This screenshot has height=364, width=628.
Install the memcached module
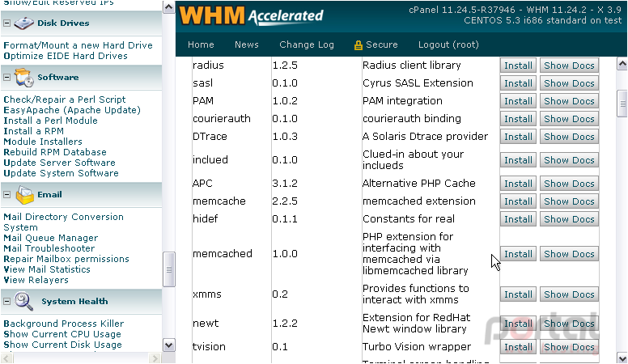point(518,254)
